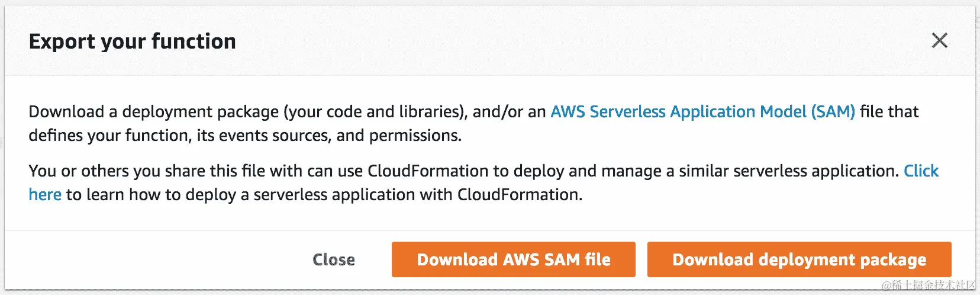Click 'similar serverless application' text

pyautogui.click(x=787, y=171)
